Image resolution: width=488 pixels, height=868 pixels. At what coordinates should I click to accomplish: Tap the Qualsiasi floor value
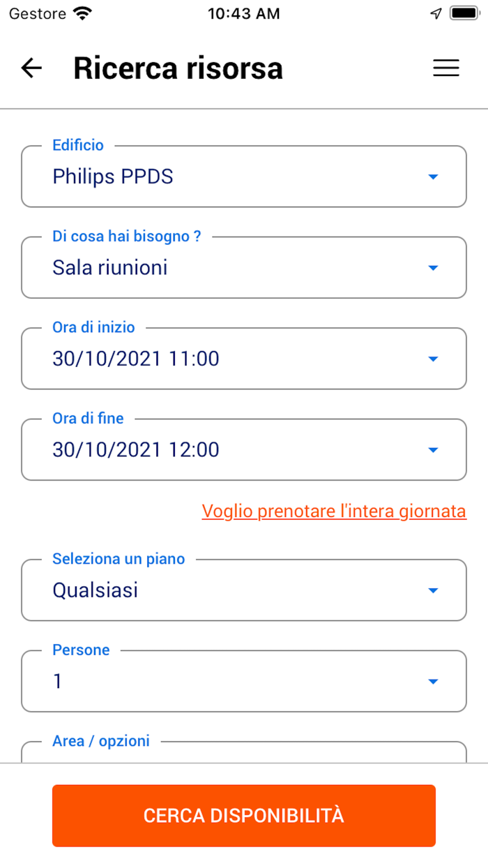[x=96, y=591]
